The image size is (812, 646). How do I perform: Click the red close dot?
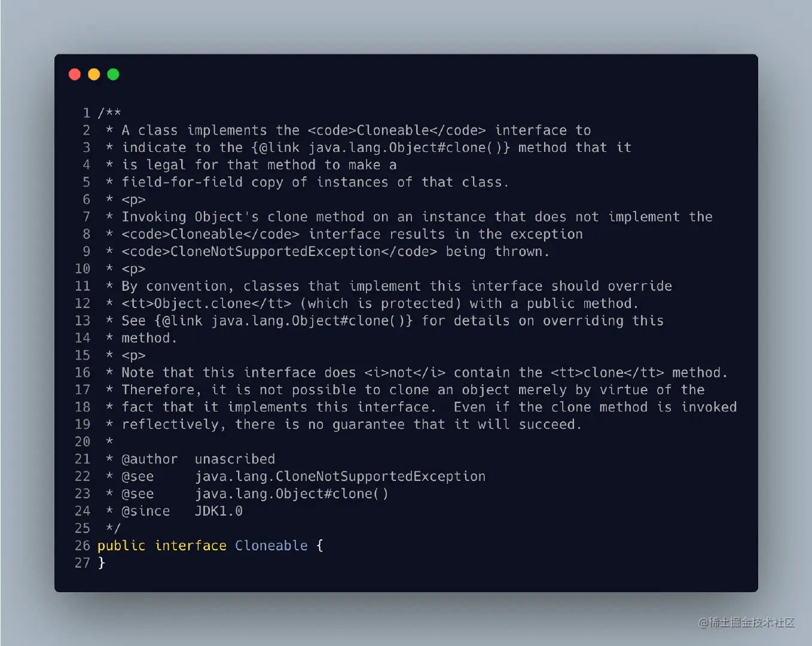tap(75, 74)
